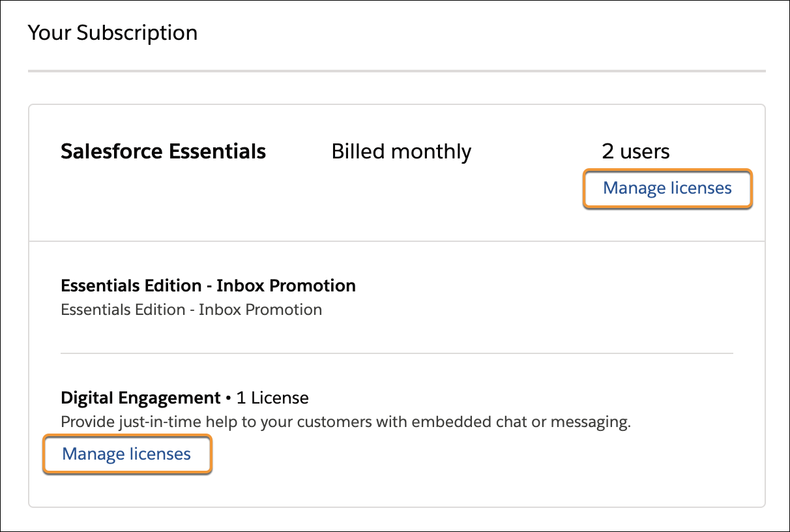Image resolution: width=790 pixels, height=532 pixels.
Task: Select the Billed monthly text
Action: (x=402, y=152)
